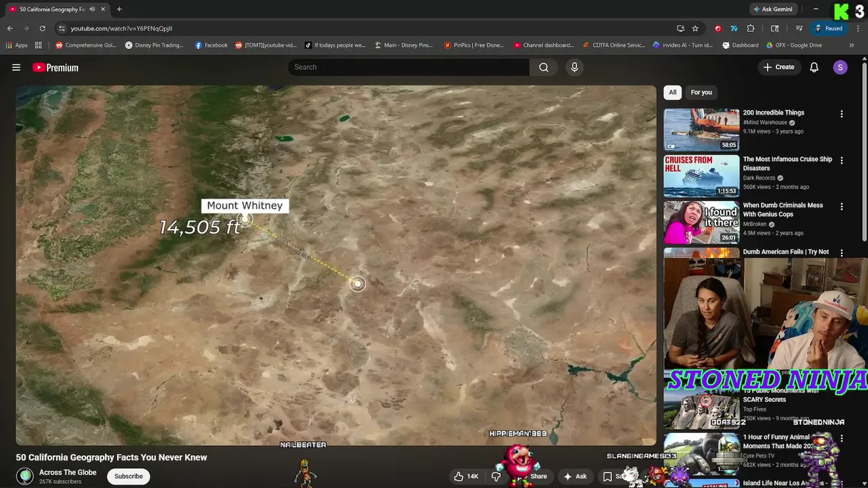Viewport: 868px width, 488px height.
Task: Like the video with thumbs up
Action: point(467,476)
